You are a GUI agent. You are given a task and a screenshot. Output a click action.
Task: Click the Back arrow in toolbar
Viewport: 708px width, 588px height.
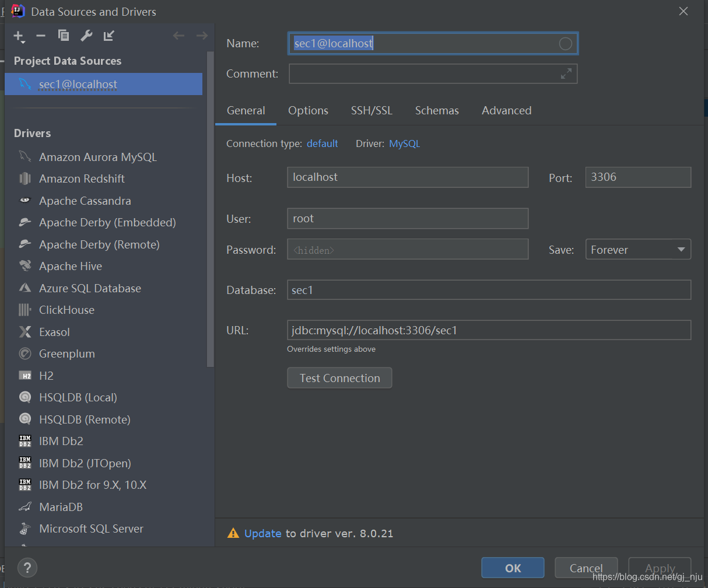click(x=179, y=36)
